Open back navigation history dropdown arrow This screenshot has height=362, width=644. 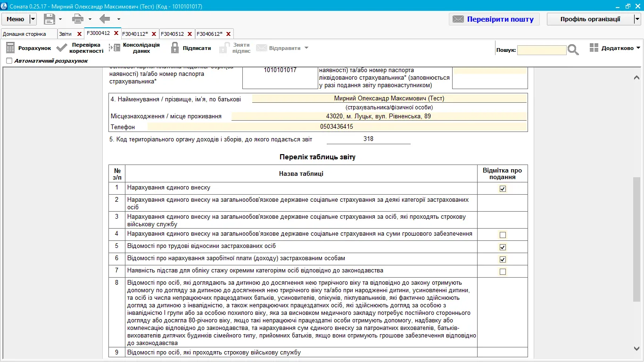coord(119,19)
